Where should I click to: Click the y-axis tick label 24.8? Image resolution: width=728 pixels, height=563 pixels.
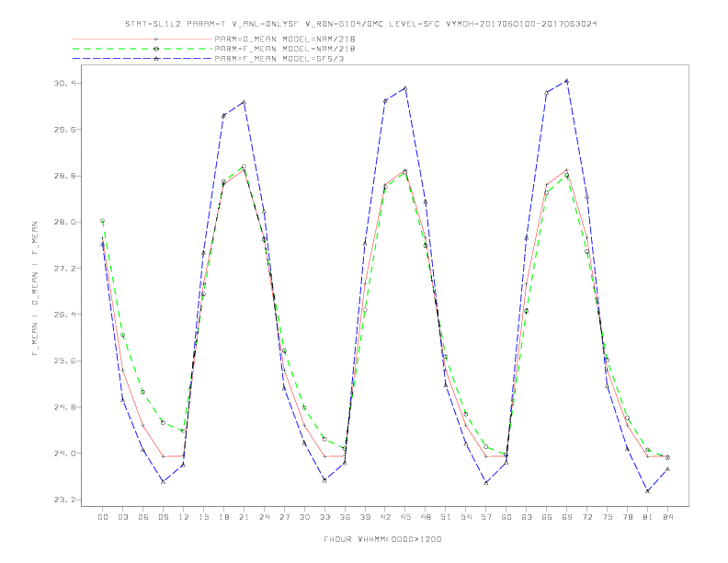coord(63,408)
